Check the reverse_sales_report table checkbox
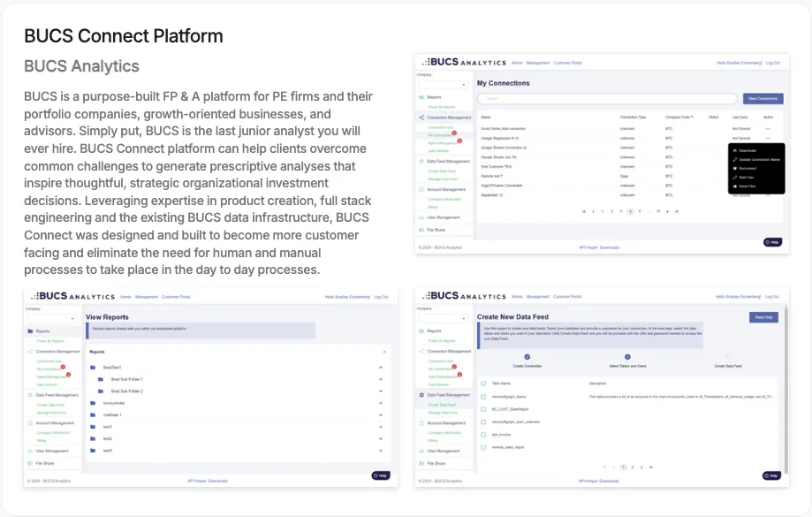Viewport: 812px width, 517px height. coord(483,447)
